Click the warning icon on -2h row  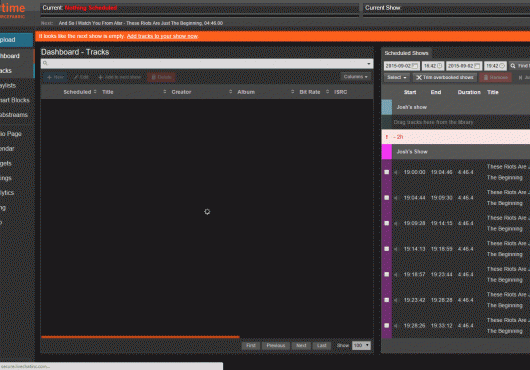(x=387, y=137)
